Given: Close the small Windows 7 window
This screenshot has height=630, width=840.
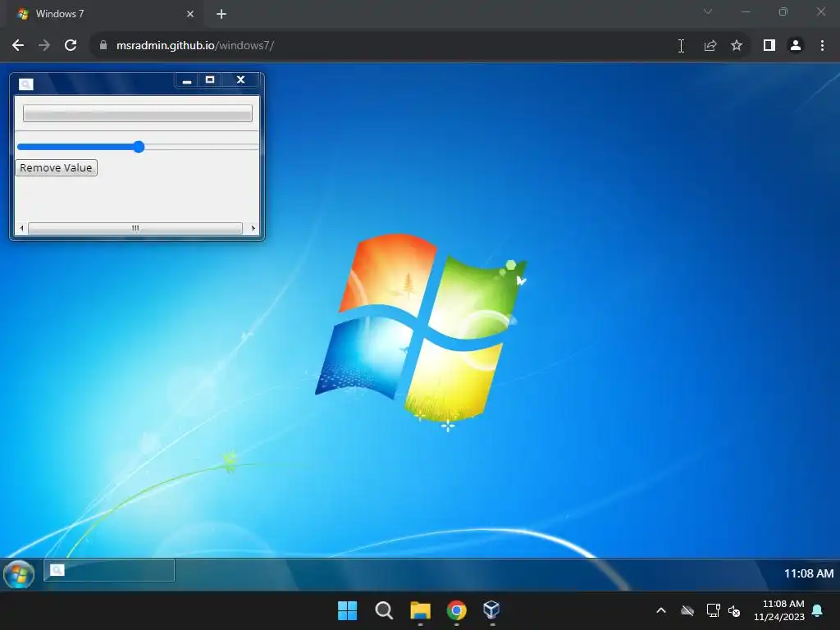Looking at the screenshot, I should (x=240, y=80).
